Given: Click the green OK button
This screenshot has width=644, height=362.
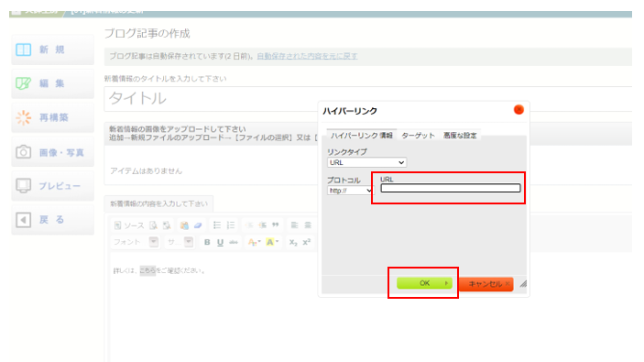Looking at the screenshot, I should tap(424, 283).
